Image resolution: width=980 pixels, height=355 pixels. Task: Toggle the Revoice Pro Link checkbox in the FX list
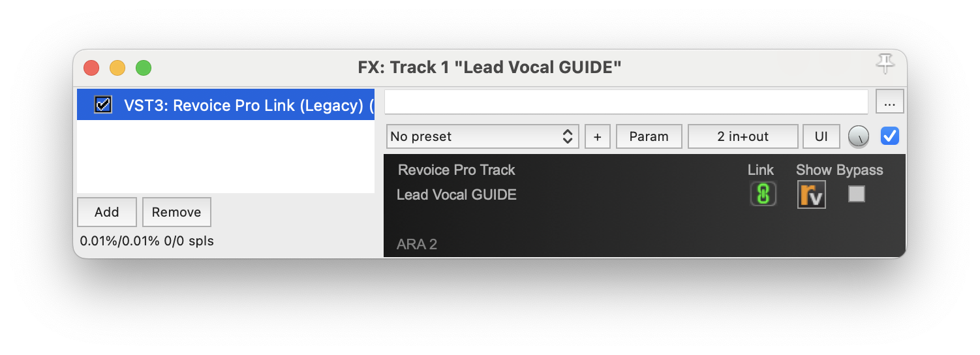click(x=103, y=104)
